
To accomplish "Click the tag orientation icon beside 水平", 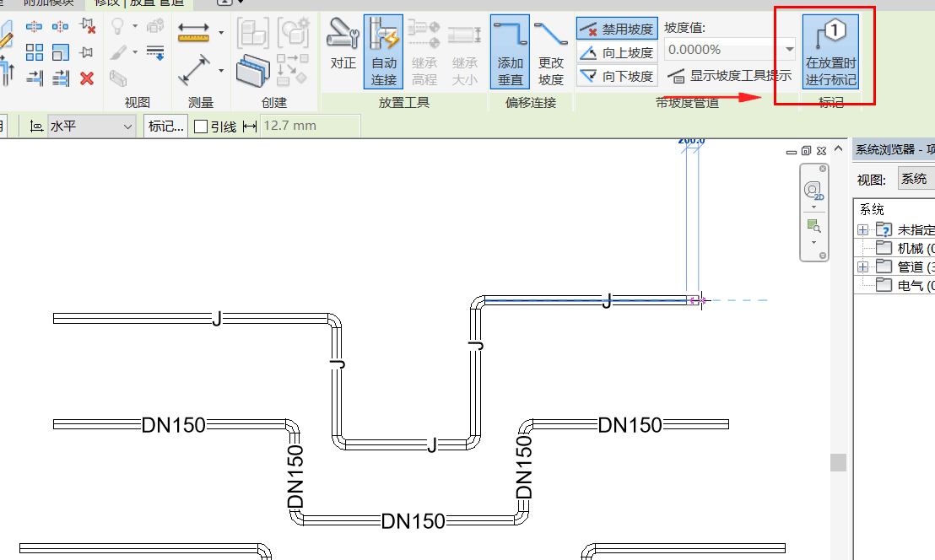I will coord(36,127).
